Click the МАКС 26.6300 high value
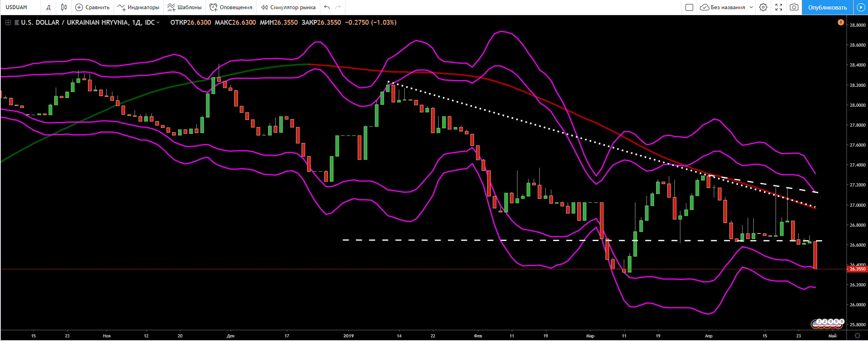This screenshot has height=341, width=868. pos(235,22)
